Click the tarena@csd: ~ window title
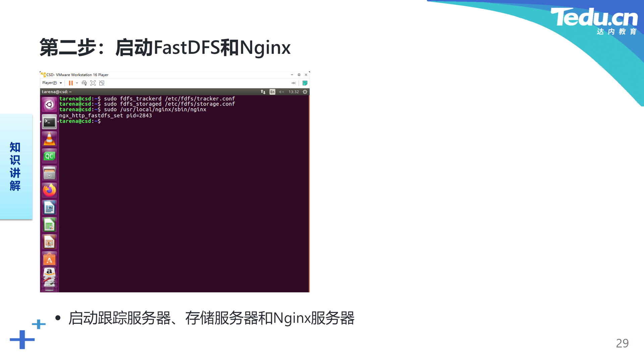This screenshot has height=362, width=644. 57,92
